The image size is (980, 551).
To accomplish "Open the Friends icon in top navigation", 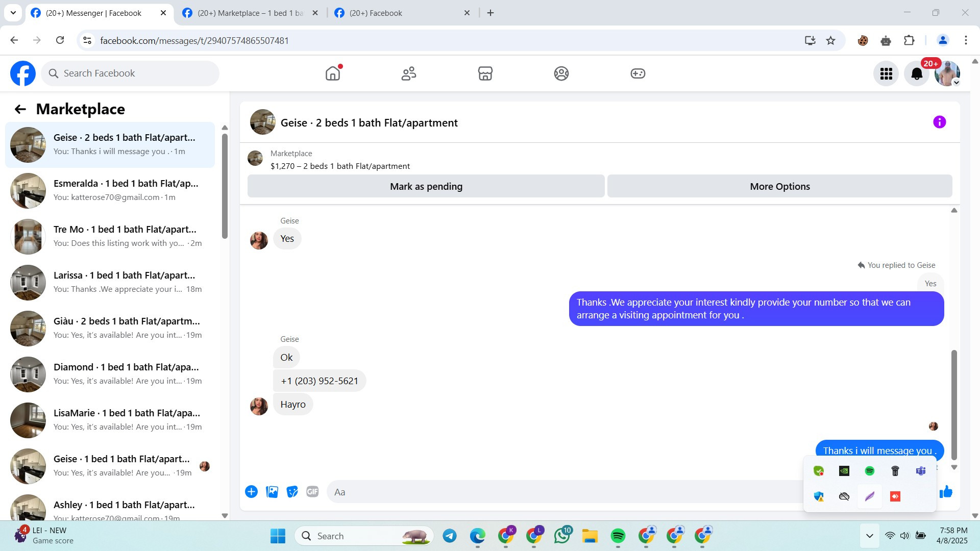I will (408, 73).
